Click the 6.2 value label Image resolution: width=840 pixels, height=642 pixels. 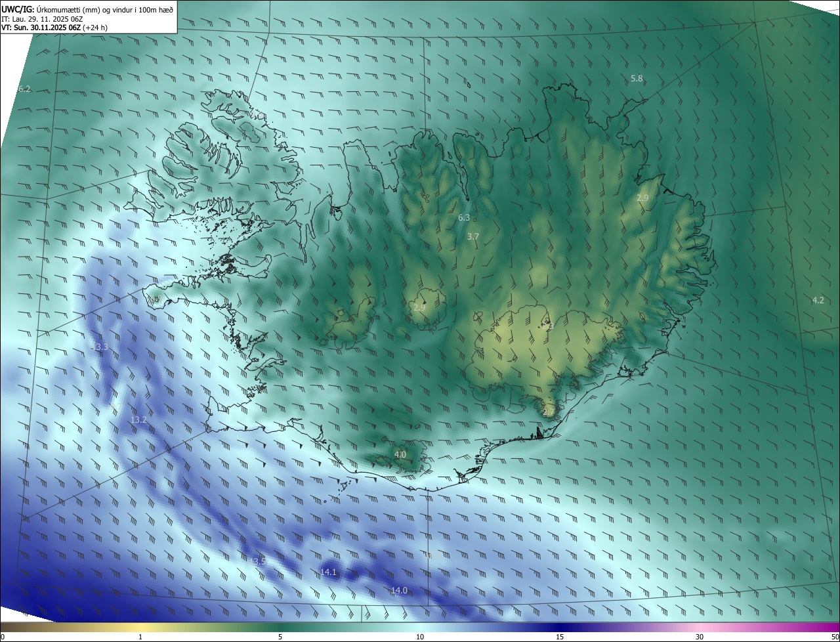point(24,89)
